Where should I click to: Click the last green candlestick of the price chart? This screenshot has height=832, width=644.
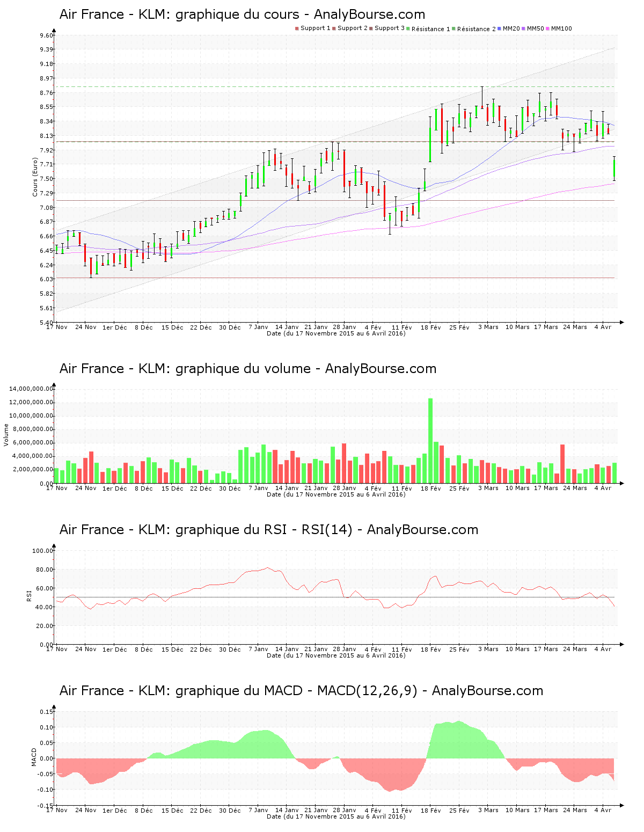tap(614, 169)
